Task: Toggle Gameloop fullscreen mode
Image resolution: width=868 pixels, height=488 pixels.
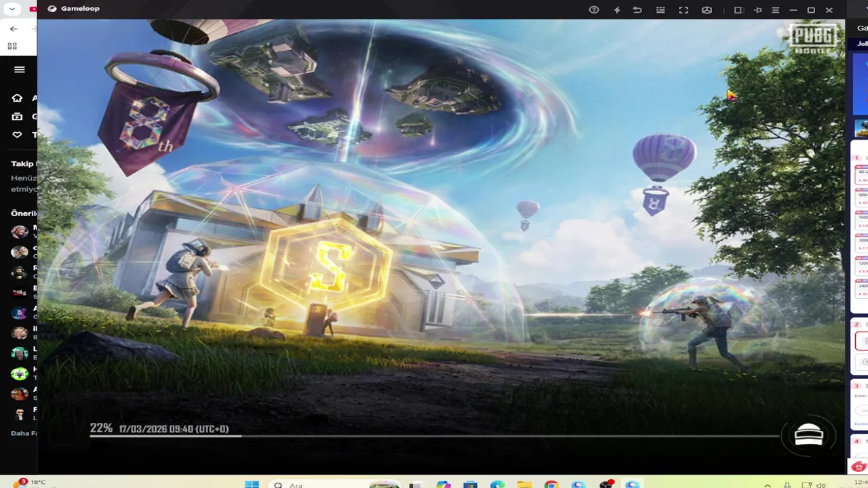Action: coord(684,10)
